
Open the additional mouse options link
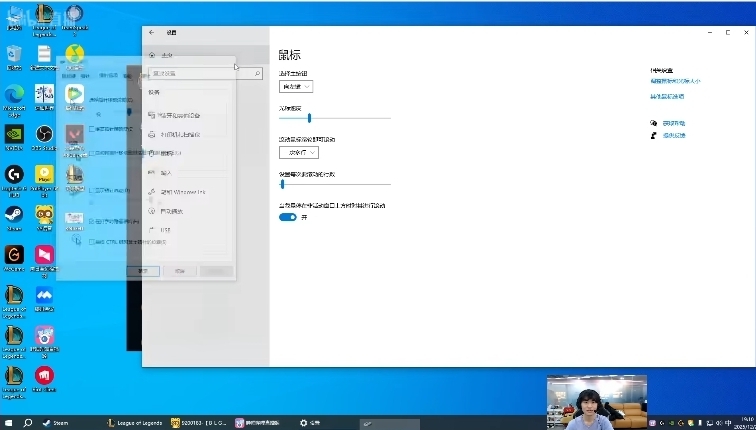667,97
